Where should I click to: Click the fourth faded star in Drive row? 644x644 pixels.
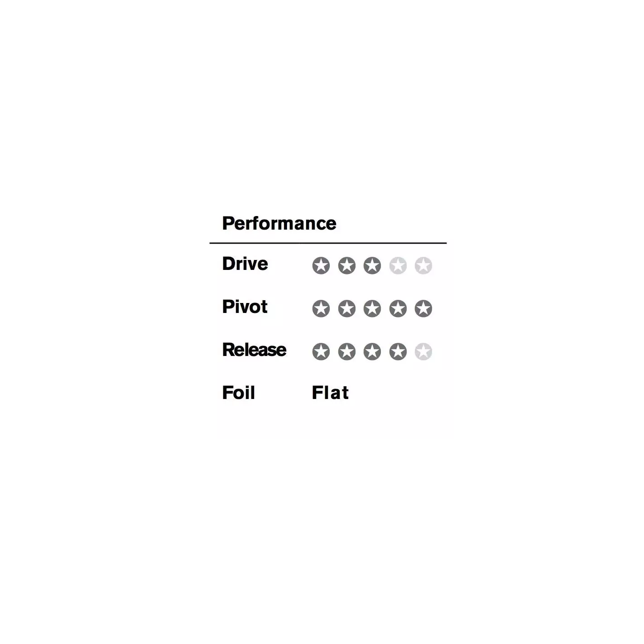click(398, 265)
